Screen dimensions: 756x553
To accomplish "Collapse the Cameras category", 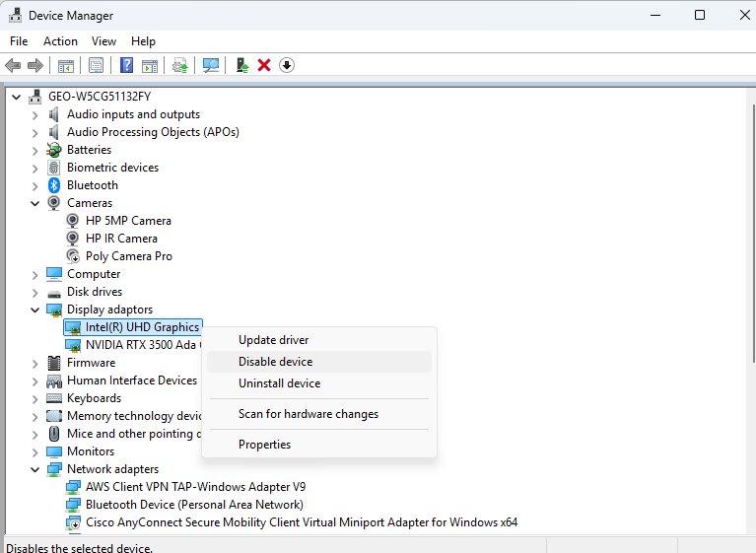I will click(35, 203).
